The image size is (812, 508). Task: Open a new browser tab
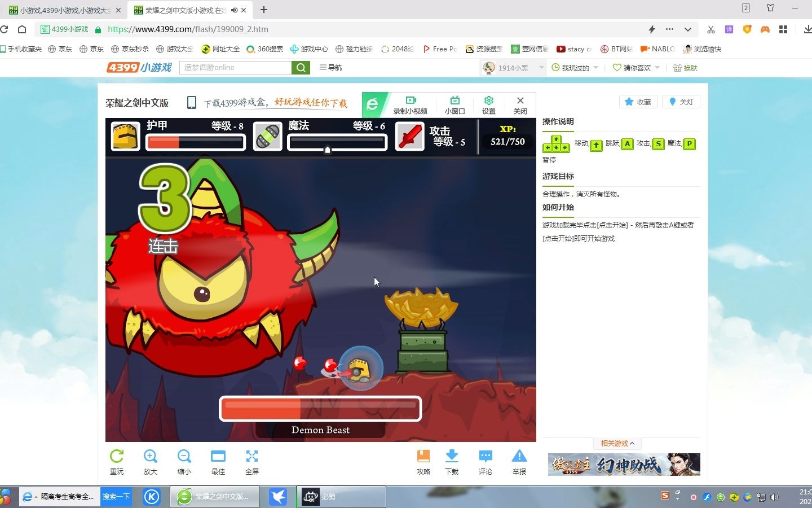point(263,10)
